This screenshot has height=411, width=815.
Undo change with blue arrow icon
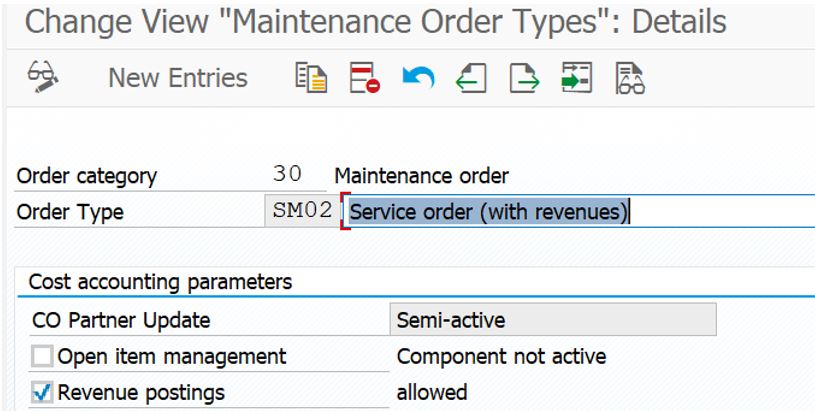tap(418, 78)
